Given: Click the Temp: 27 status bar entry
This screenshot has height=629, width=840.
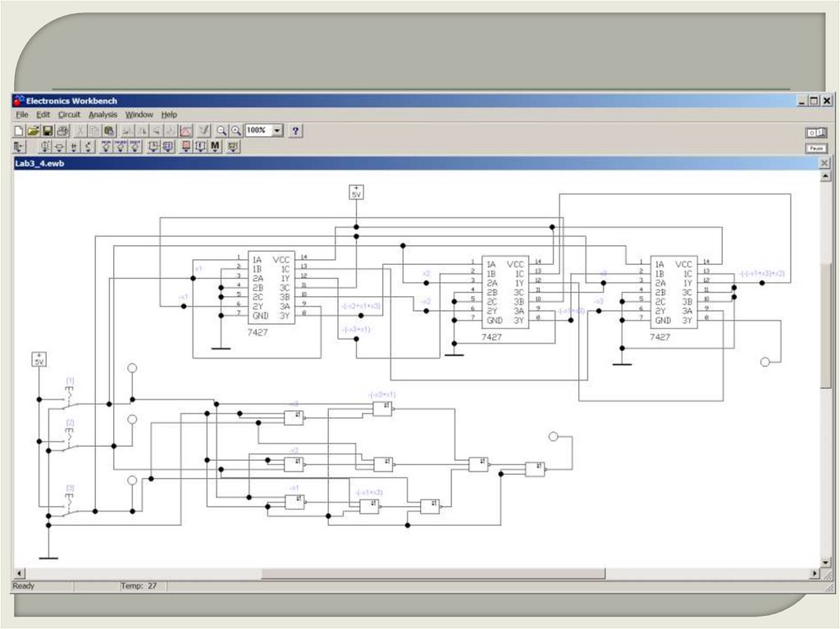Looking at the screenshot, I should [x=139, y=586].
